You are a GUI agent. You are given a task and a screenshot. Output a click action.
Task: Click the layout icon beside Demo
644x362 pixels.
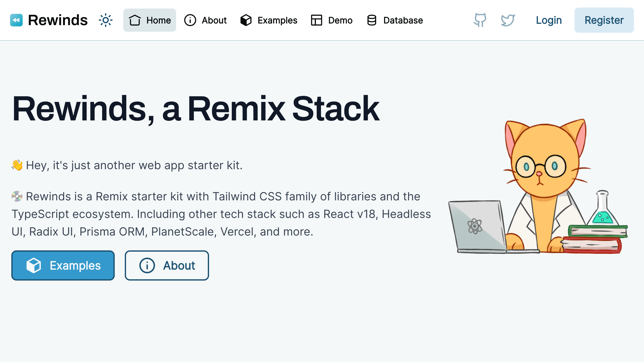click(x=316, y=20)
